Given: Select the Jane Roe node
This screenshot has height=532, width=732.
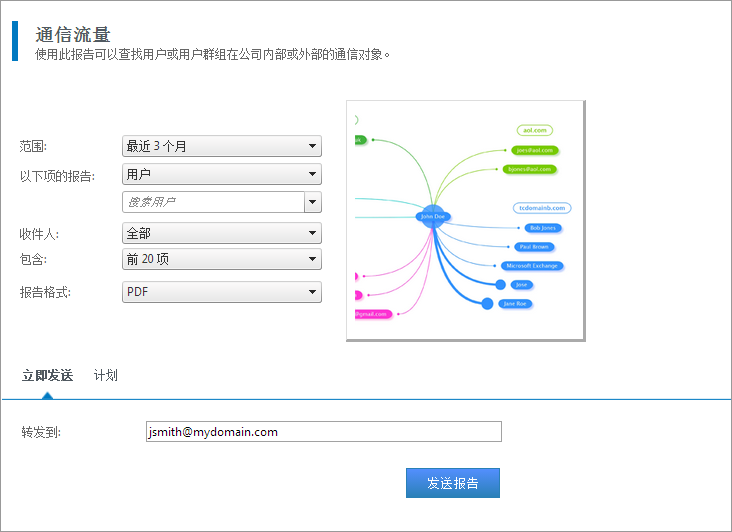Looking at the screenshot, I should click(516, 303).
